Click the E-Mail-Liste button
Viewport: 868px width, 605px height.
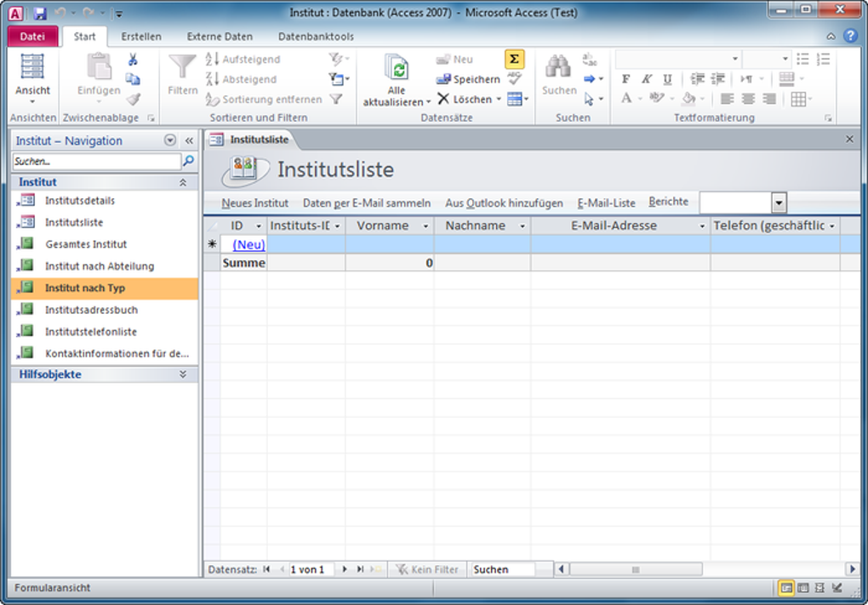[606, 203]
